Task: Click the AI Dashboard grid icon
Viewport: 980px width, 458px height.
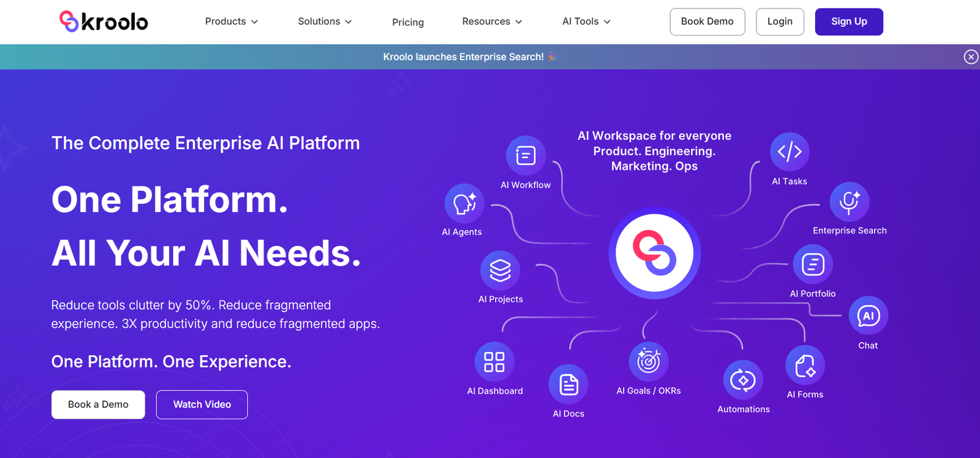Action: tap(494, 362)
